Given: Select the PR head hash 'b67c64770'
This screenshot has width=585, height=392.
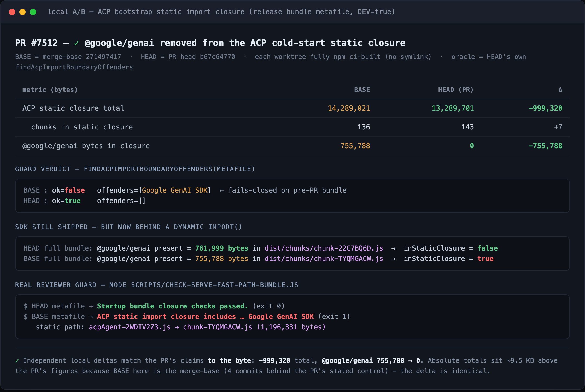Looking at the screenshot, I should 218,57.
